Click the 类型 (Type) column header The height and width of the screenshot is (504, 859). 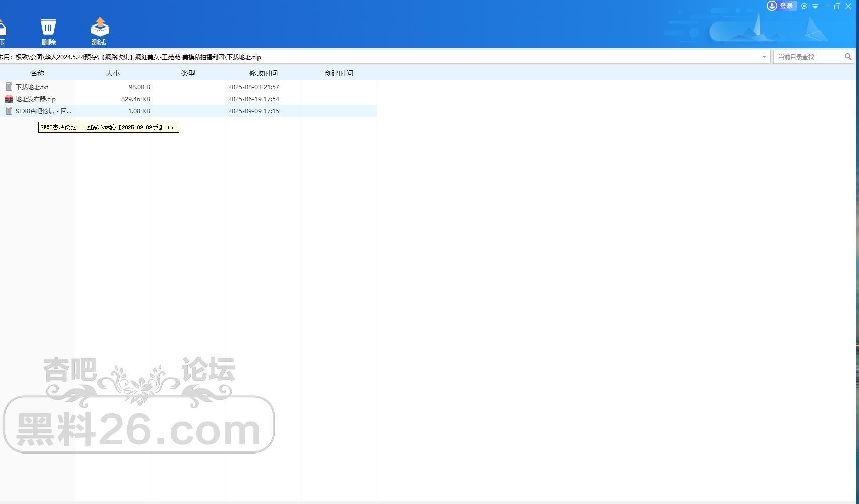click(188, 73)
